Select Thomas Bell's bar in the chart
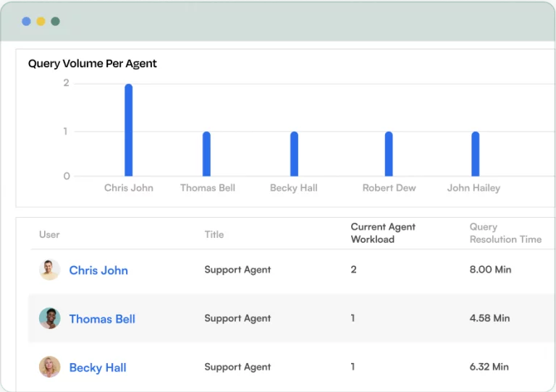 pyautogui.click(x=206, y=153)
